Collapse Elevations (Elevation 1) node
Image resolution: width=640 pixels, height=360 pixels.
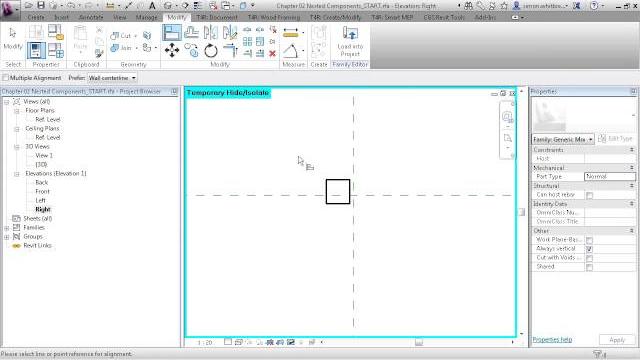pos(17,173)
